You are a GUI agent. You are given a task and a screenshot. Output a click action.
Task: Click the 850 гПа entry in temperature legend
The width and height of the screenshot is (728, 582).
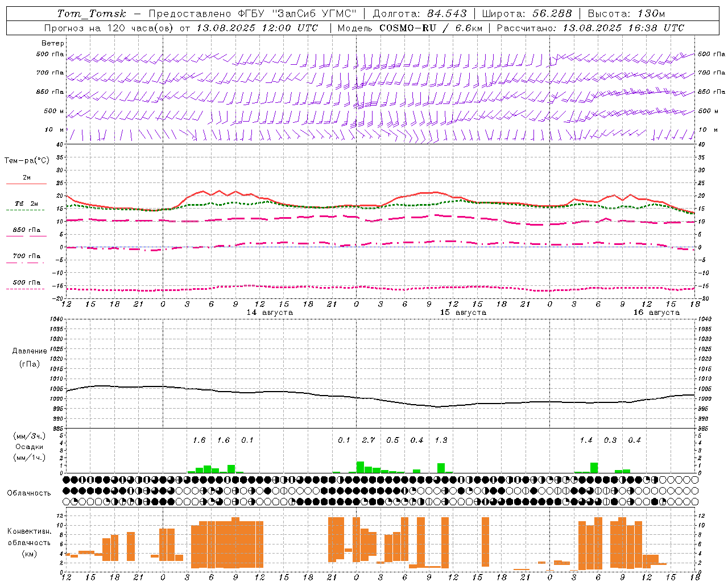[x=27, y=230]
